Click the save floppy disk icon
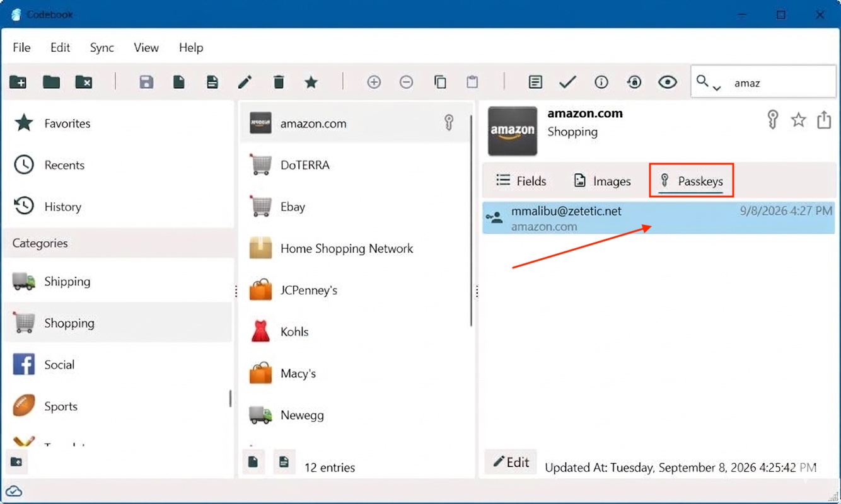The width and height of the screenshot is (841, 504). pos(146,82)
